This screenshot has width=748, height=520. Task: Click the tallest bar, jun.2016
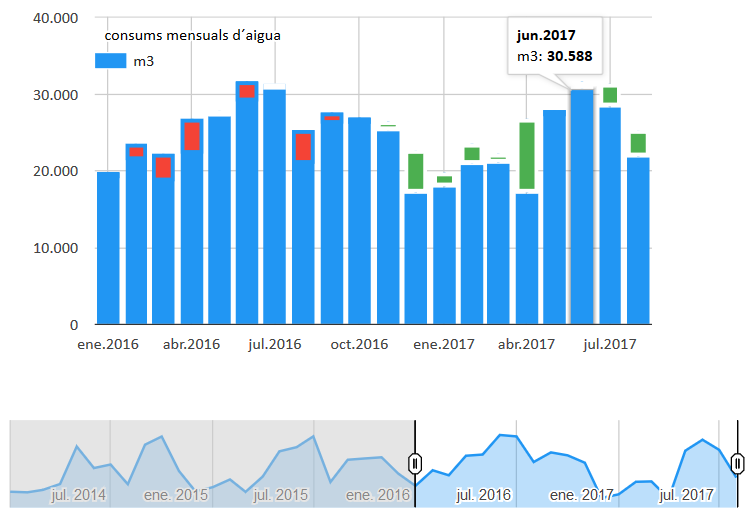tap(247, 203)
